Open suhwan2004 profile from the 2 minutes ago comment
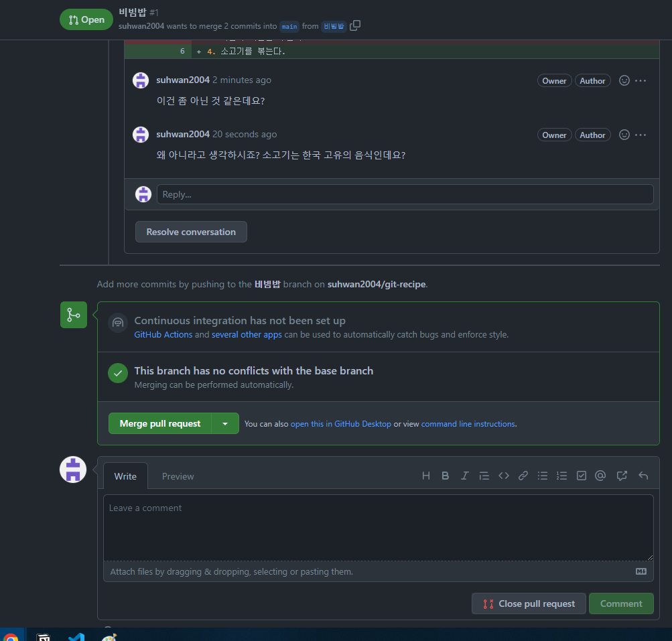The image size is (672, 641). (182, 80)
